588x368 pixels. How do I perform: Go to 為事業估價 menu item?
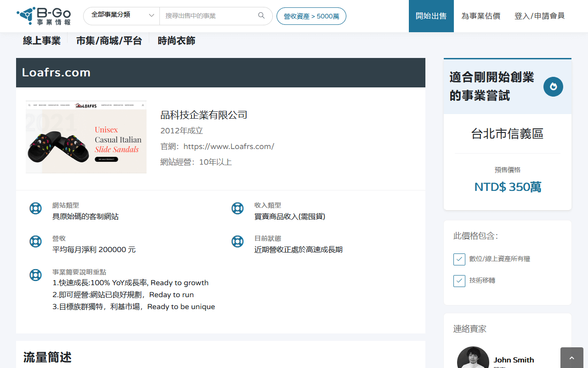point(481,16)
